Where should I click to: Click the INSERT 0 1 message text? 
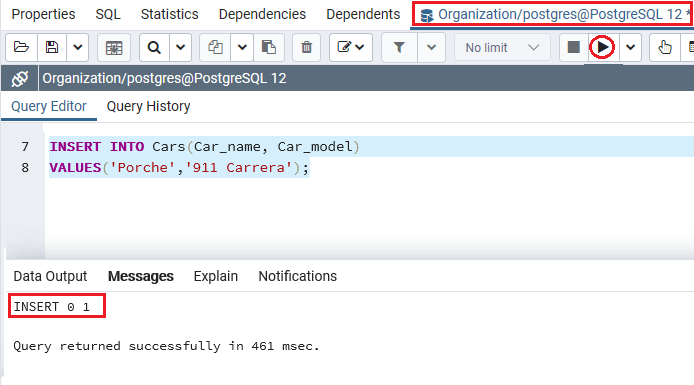tap(52, 307)
